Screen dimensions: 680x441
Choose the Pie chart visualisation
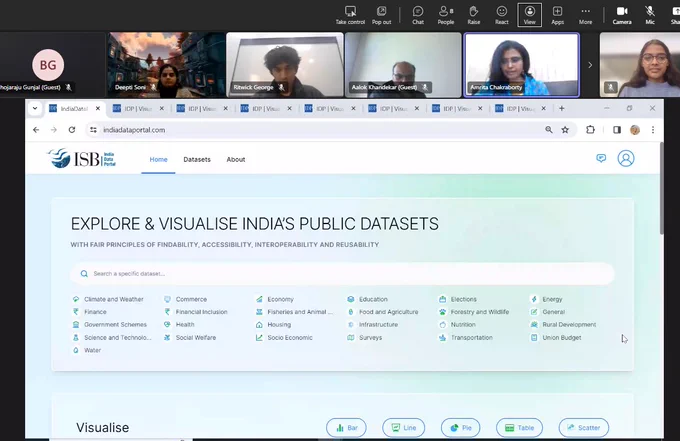pos(461,428)
